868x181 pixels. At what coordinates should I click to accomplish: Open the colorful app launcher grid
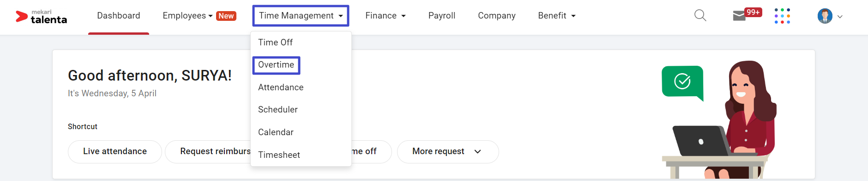coord(782,16)
